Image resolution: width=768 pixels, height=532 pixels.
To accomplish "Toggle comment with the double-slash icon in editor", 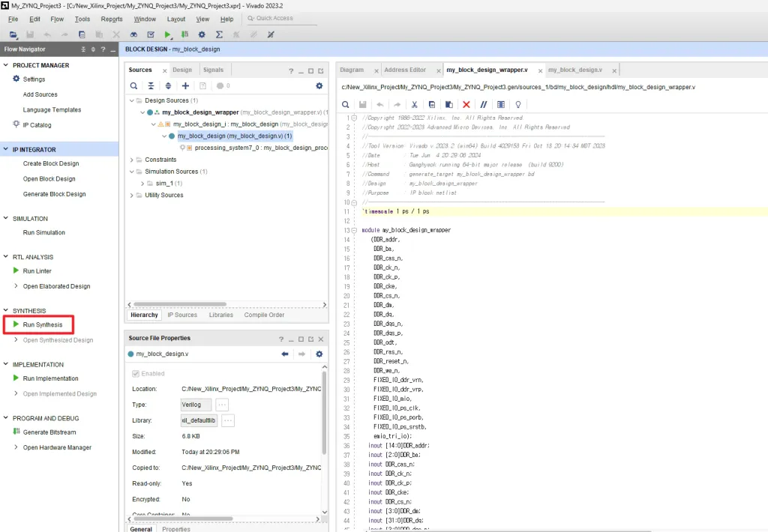I will [484, 105].
